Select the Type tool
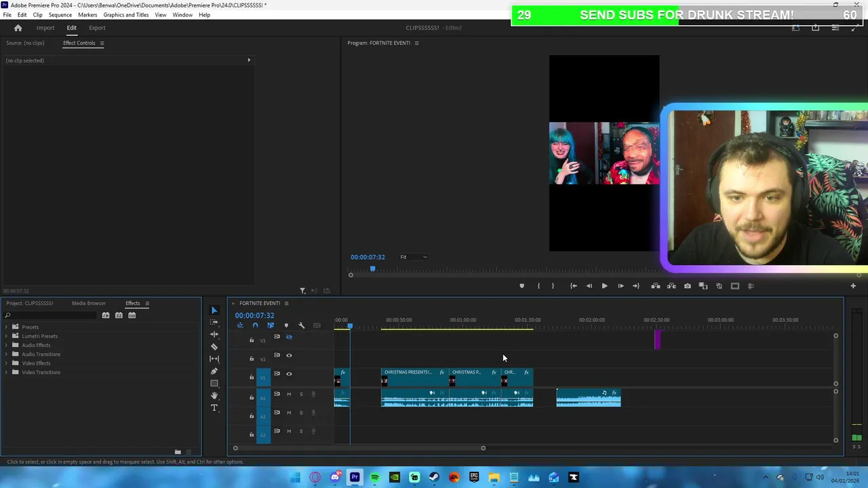 pos(214,408)
